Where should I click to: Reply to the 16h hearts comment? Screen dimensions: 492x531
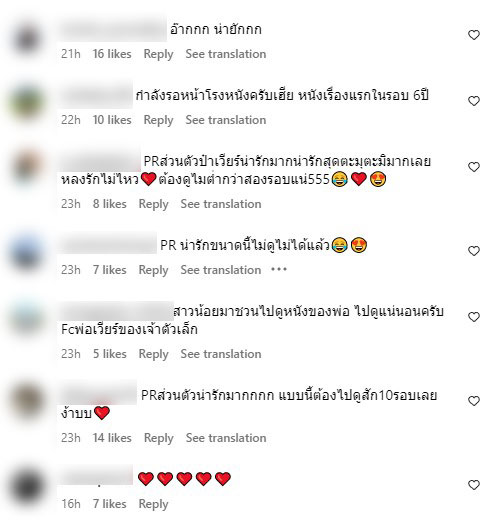click(153, 504)
